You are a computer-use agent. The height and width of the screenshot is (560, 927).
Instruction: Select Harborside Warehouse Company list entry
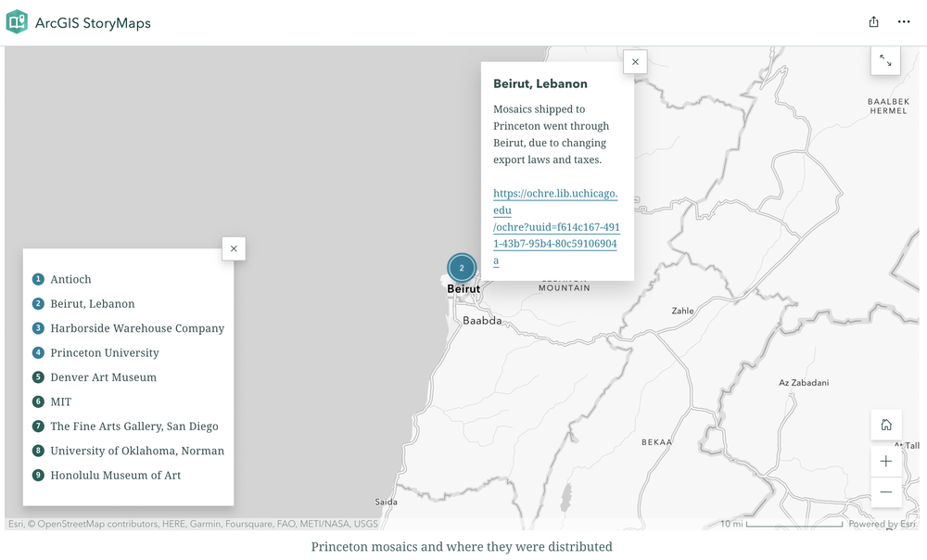pyautogui.click(x=128, y=328)
